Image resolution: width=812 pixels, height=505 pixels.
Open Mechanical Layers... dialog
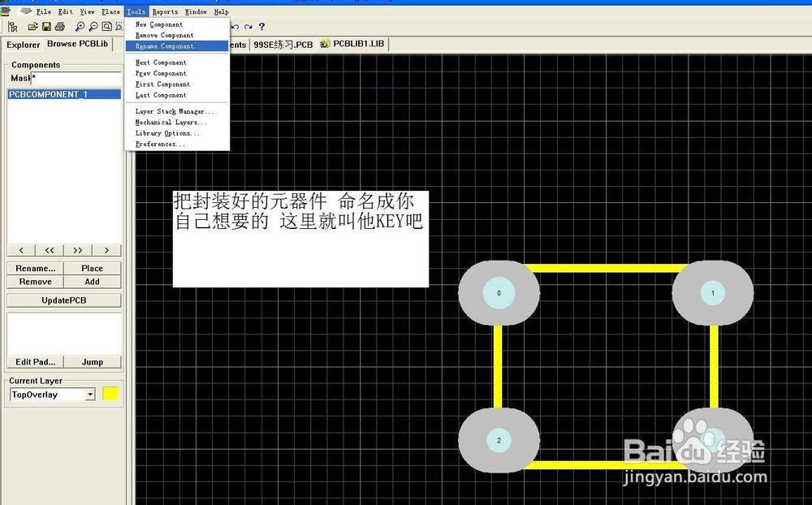pos(177,122)
